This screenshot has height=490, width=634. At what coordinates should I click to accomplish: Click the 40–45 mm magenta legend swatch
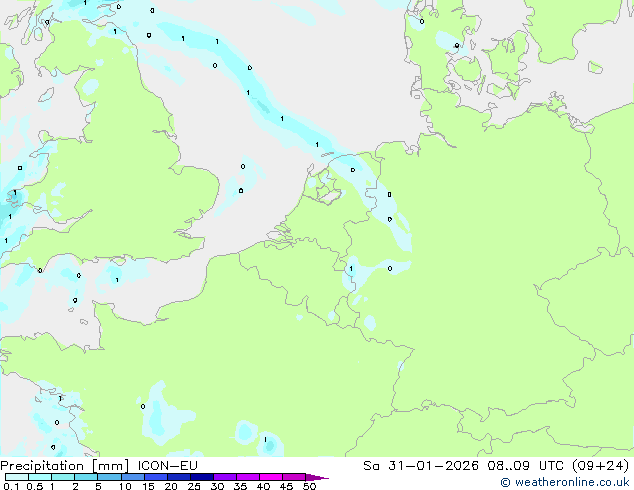pyautogui.click(x=271, y=477)
